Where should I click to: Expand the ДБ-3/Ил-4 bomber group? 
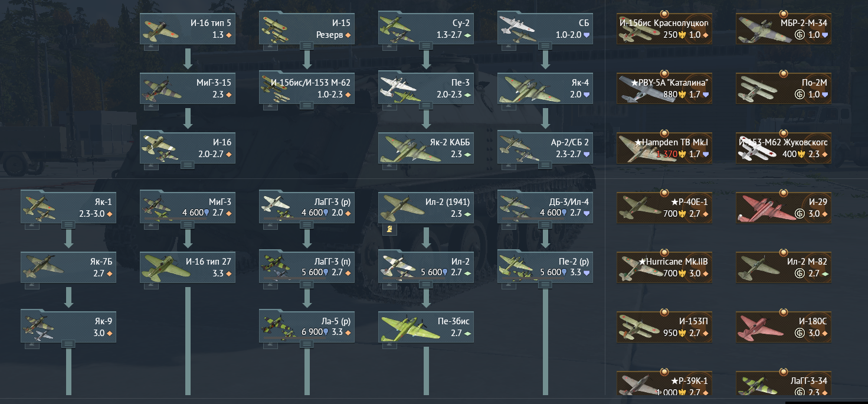(545, 224)
